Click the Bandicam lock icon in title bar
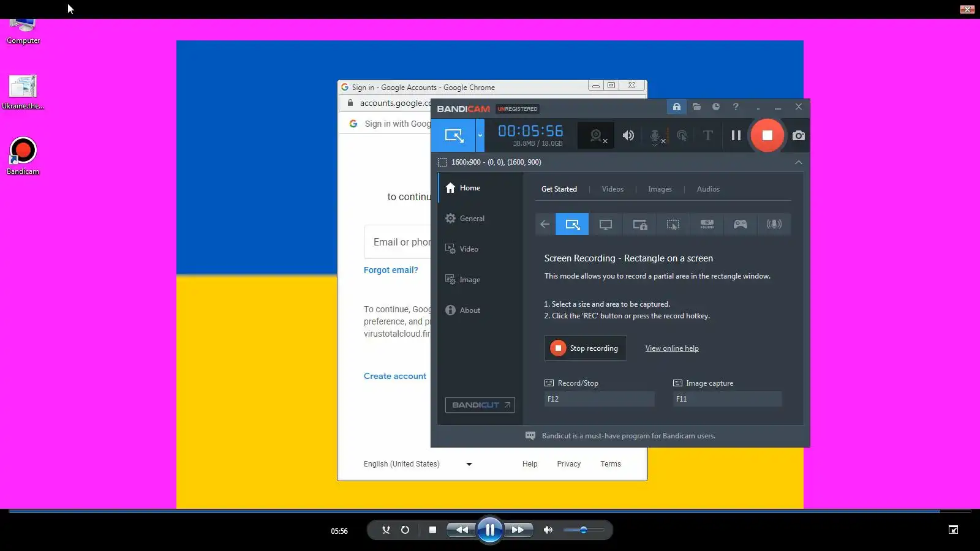The image size is (980, 551). [x=676, y=107]
